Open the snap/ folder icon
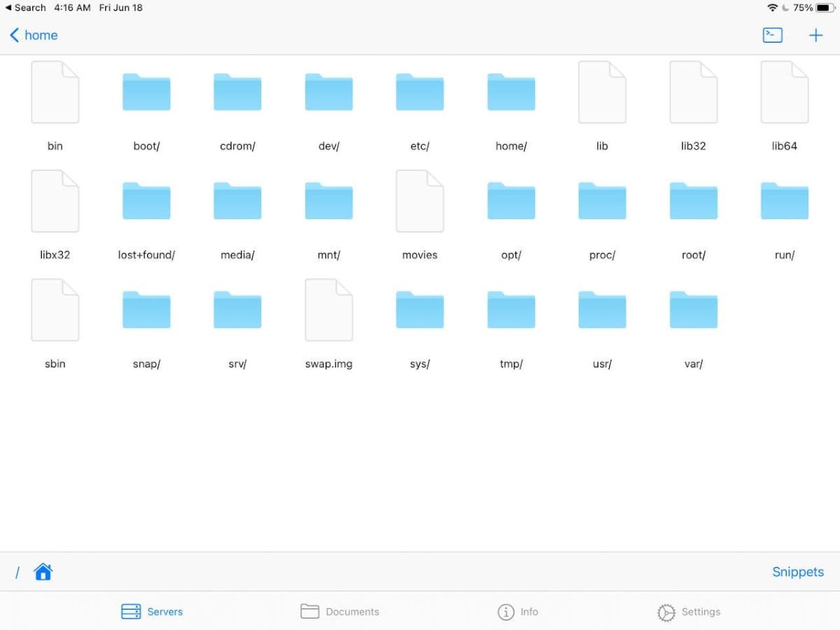The height and width of the screenshot is (630, 840). pos(146,310)
